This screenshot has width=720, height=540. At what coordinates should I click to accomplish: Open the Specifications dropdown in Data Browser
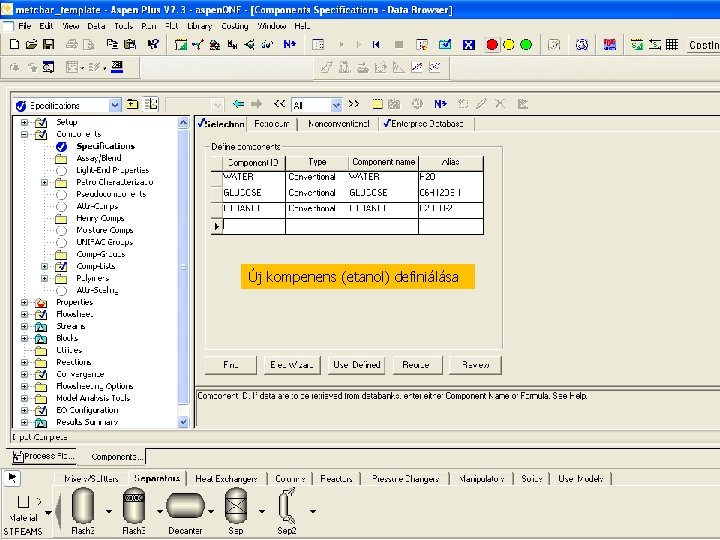point(115,105)
